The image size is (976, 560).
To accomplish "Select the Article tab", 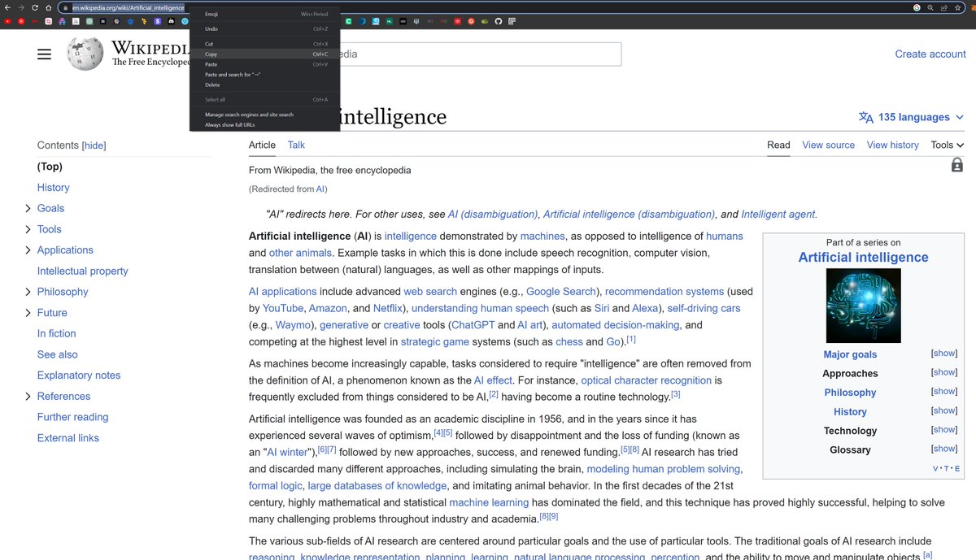I will [x=262, y=145].
